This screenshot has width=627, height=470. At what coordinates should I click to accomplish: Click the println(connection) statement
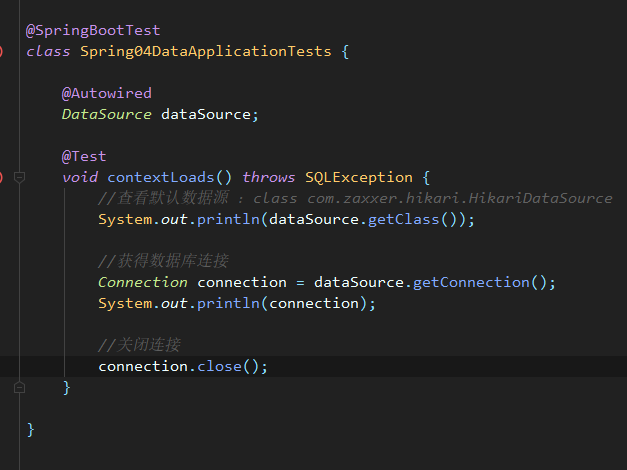[237, 303]
